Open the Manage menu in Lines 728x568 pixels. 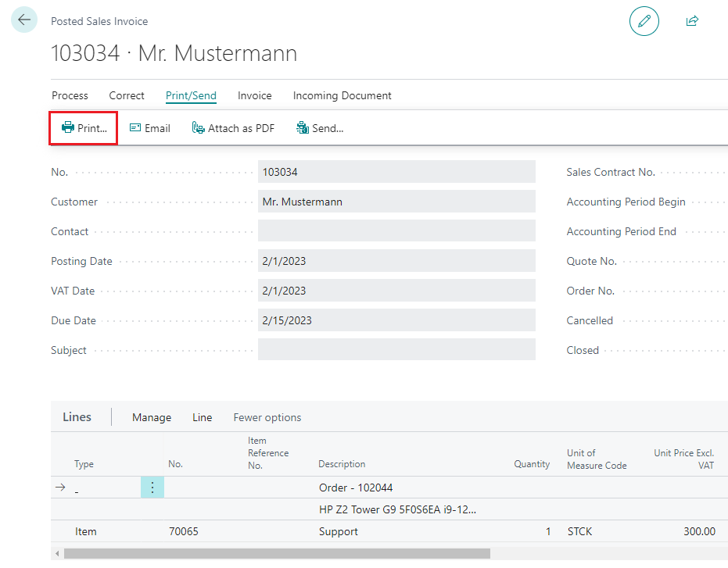pos(152,417)
